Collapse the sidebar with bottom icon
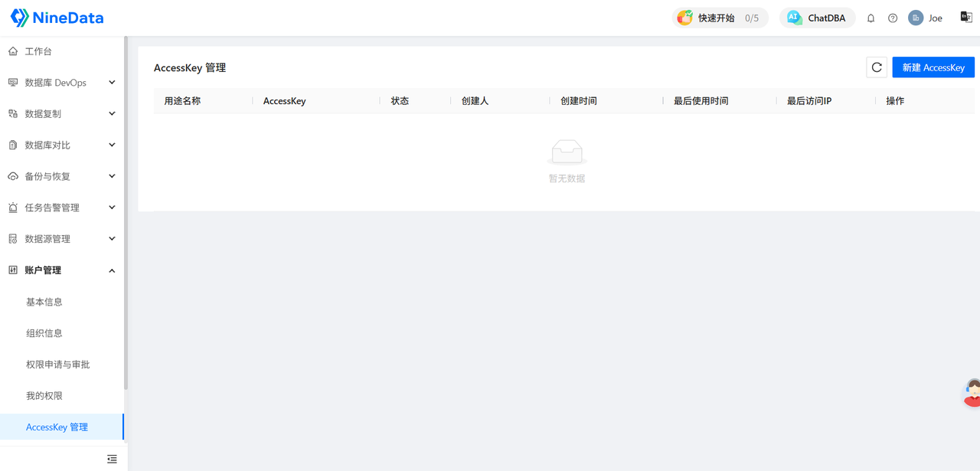The height and width of the screenshot is (471, 980). click(112, 459)
